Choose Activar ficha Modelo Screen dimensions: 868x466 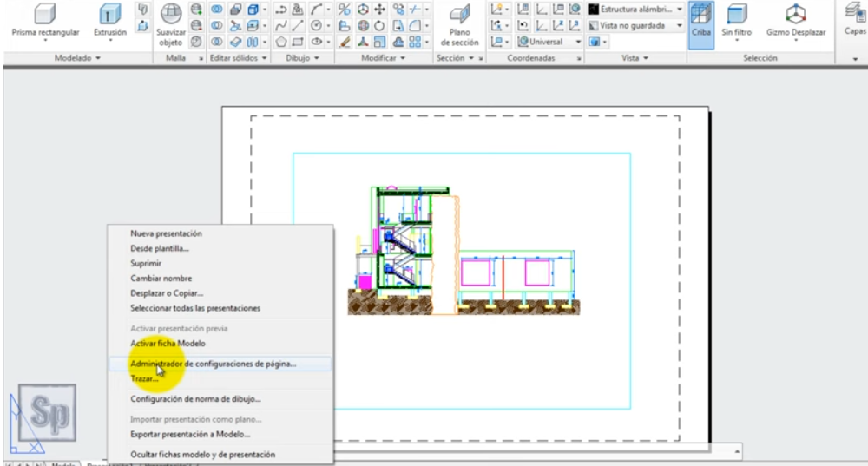(x=168, y=343)
